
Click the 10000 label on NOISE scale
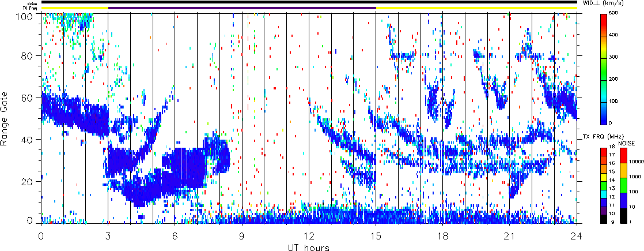(637, 162)
